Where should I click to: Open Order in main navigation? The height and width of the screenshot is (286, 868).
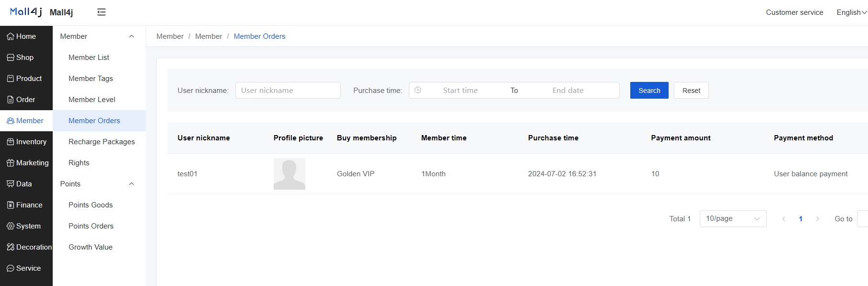[26, 100]
